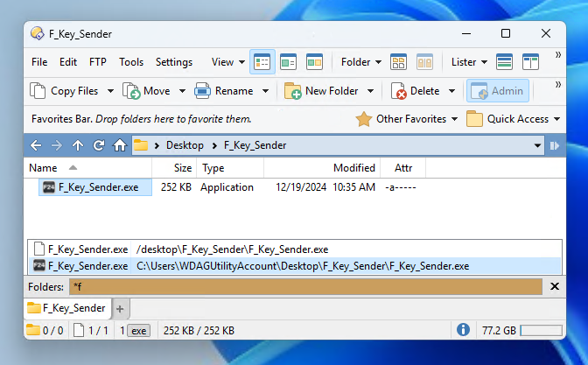Click the Move button
588x365 pixels.
coord(146,91)
